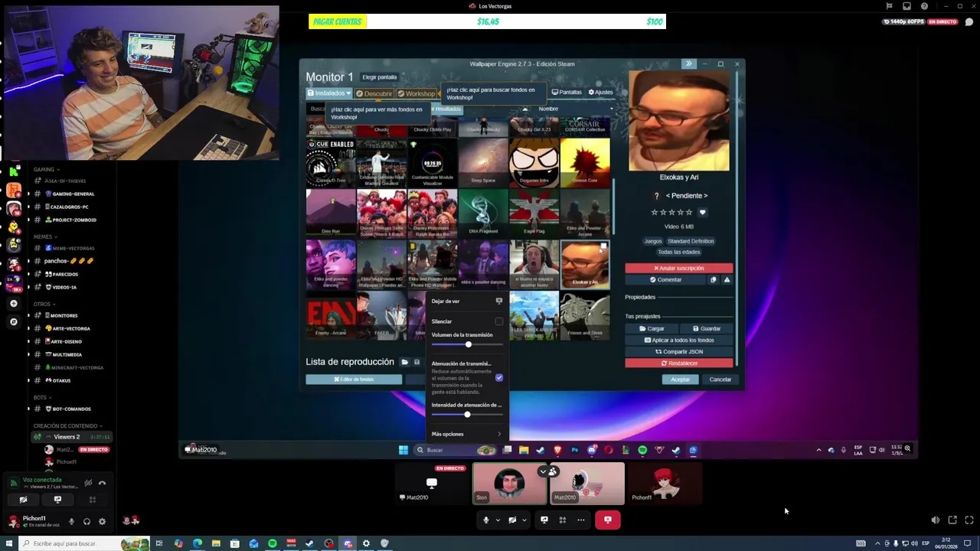Open playlist folder icon beside Lista de reproducción
This screenshot has height=551, width=980.
(405, 362)
